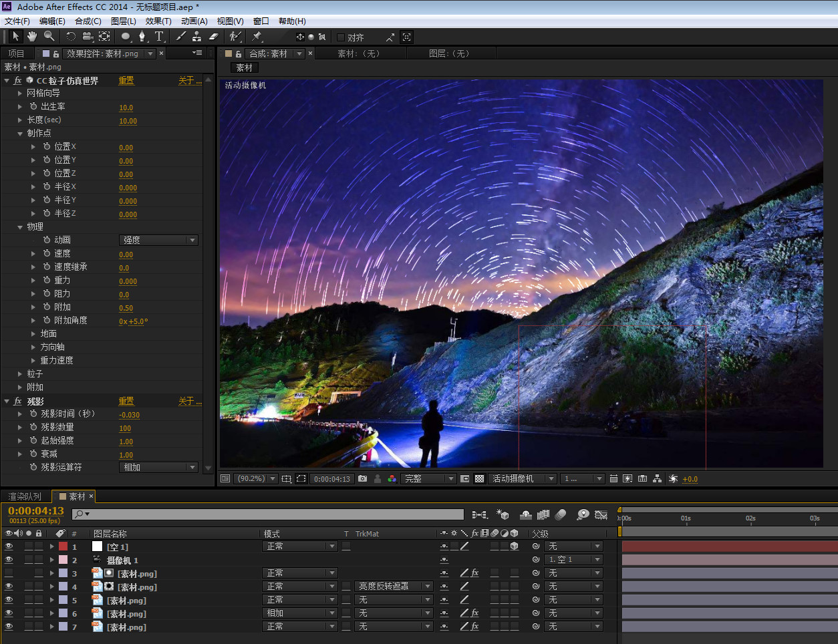Select the Pan Behind anchor point tool
838x644 pixels.
click(104, 37)
